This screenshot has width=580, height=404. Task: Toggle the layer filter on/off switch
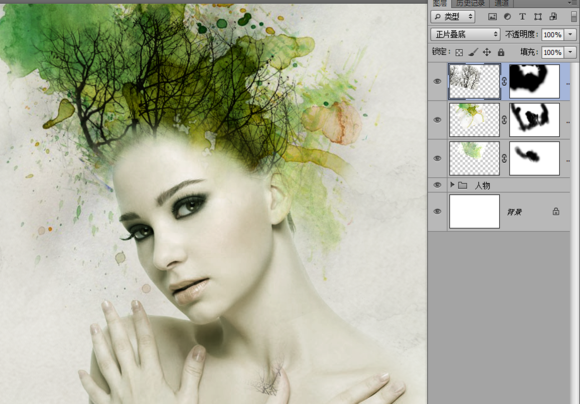574,16
